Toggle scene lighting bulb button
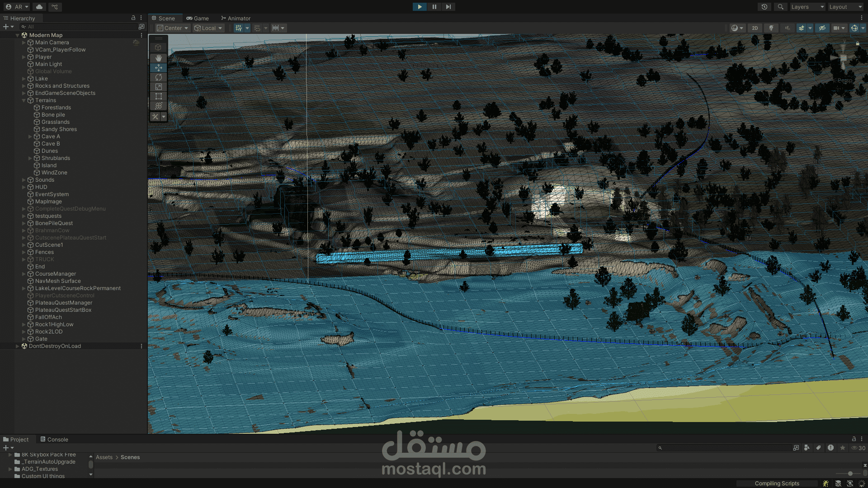This screenshot has width=868, height=488. tap(771, 28)
